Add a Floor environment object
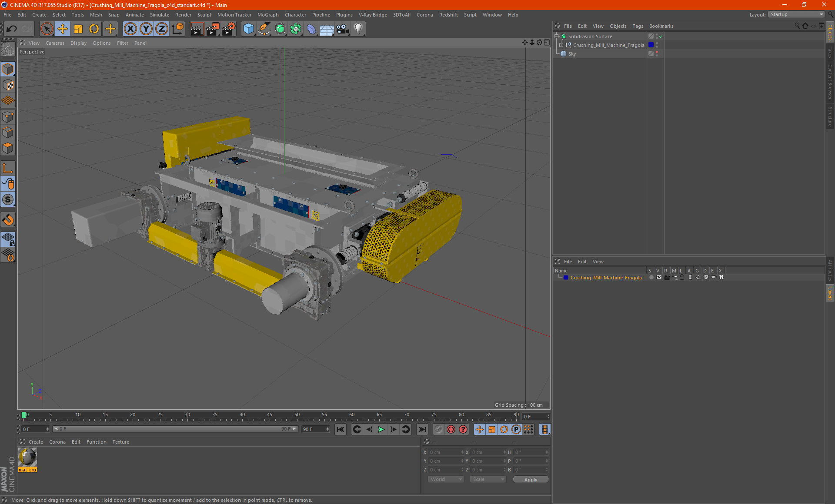This screenshot has width=835, height=504. pos(327,29)
